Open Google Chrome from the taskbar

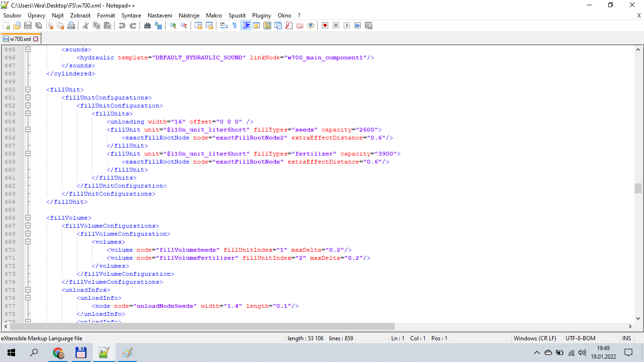58,353
